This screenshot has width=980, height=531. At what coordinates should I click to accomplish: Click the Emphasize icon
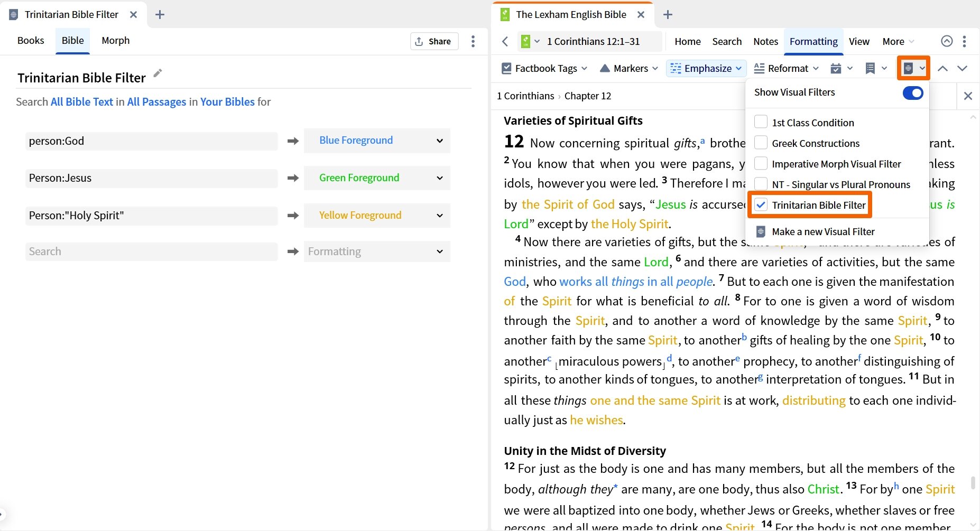(x=676, y=68)
